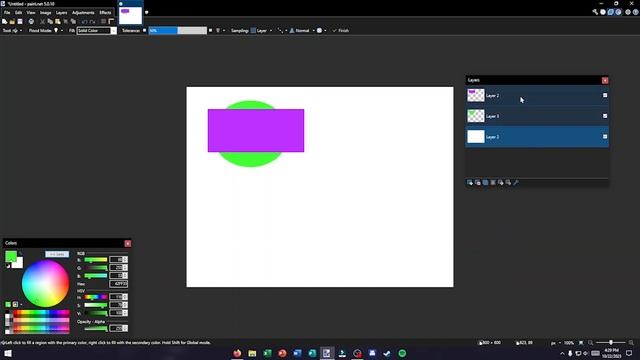Click the Paste clipboard icon
The image size is (640, 360).
[58, 21]
